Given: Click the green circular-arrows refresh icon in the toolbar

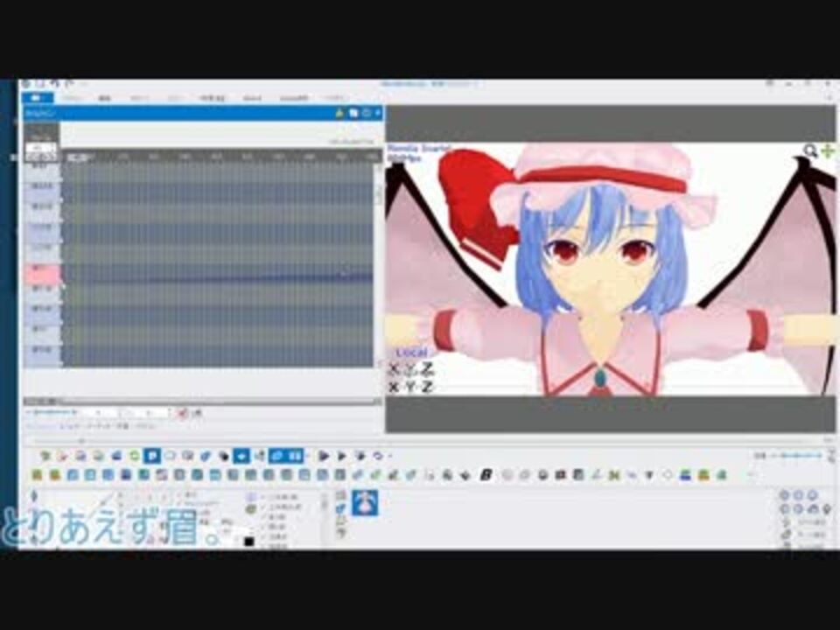Looking at the screenshot, I should coord(135,456).
